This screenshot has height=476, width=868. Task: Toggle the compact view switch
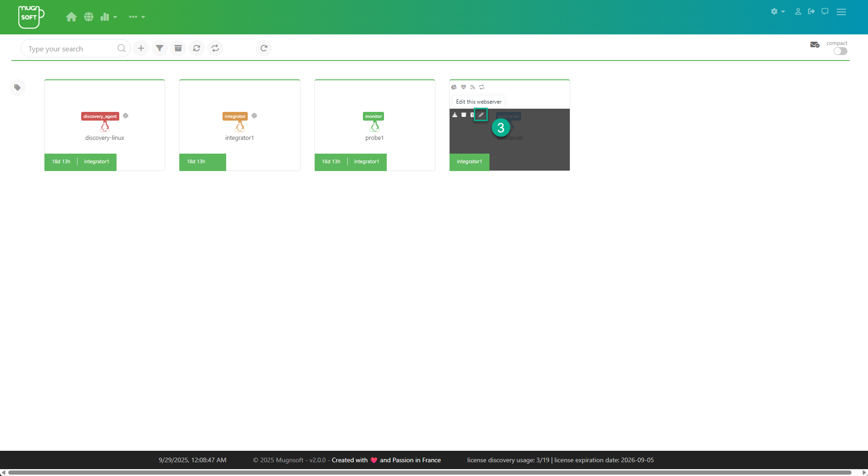pyautogui.click(x=840, y=51)
